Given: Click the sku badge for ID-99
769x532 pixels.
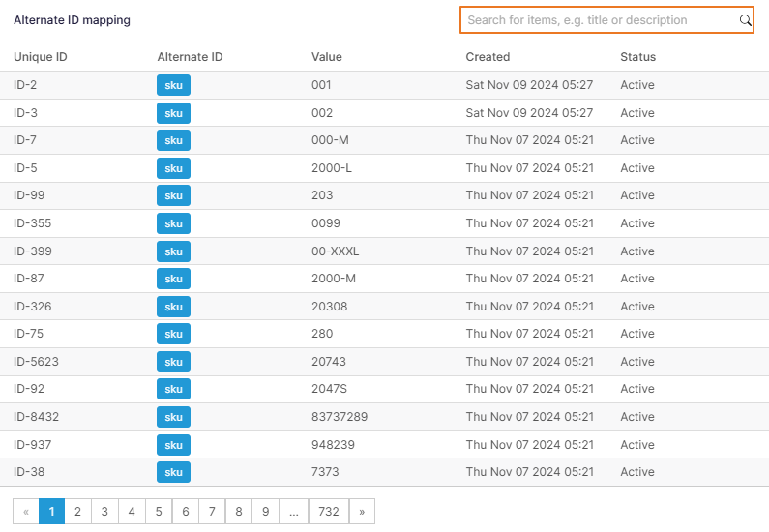Looking at the screenshot, I should point(173,195).
